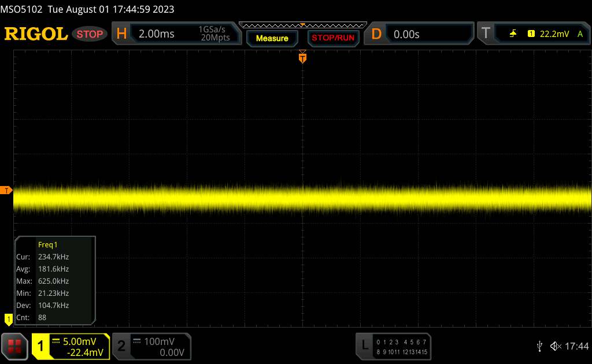Click the 20Mpts memory depth readout
592x364 pixels.
[215, 38]
